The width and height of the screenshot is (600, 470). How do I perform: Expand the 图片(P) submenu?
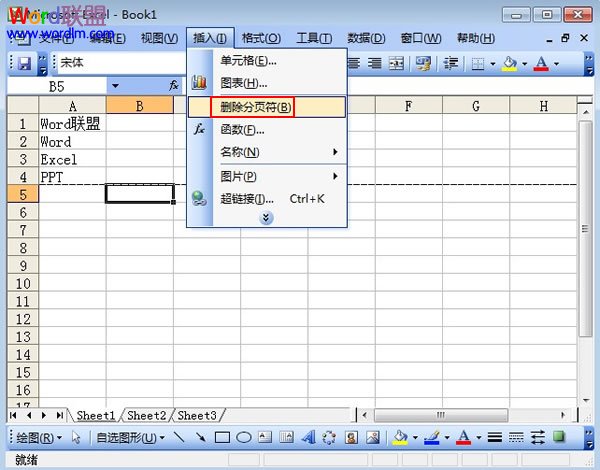(x=267, y=176)
